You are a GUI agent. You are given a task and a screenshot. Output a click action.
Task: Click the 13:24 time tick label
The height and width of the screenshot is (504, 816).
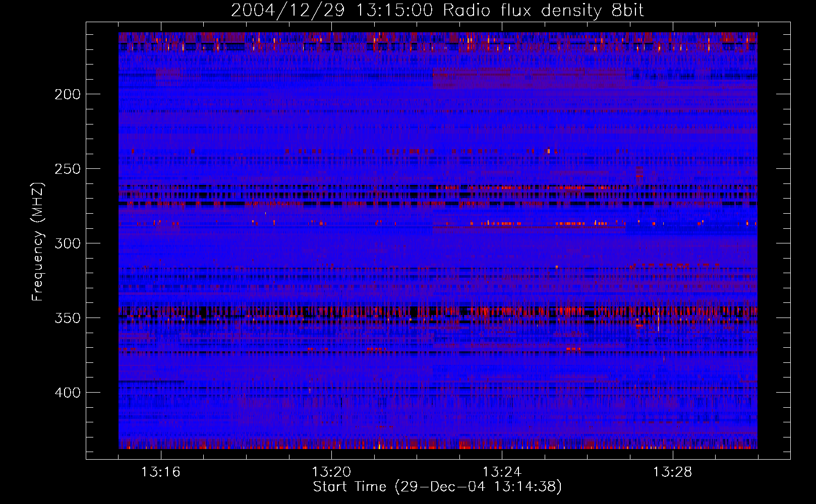point(502,472)
